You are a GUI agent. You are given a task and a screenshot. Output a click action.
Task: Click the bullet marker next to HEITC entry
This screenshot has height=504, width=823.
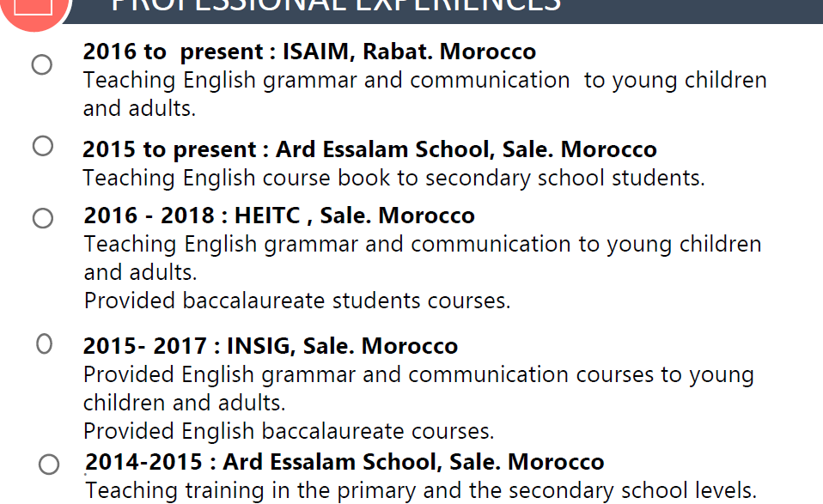coord(43,219)
